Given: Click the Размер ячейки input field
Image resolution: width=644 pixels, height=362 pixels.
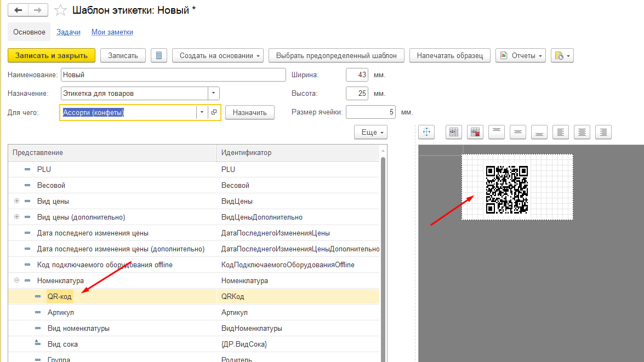Looking at the screenshot, I should pos(371,112).
